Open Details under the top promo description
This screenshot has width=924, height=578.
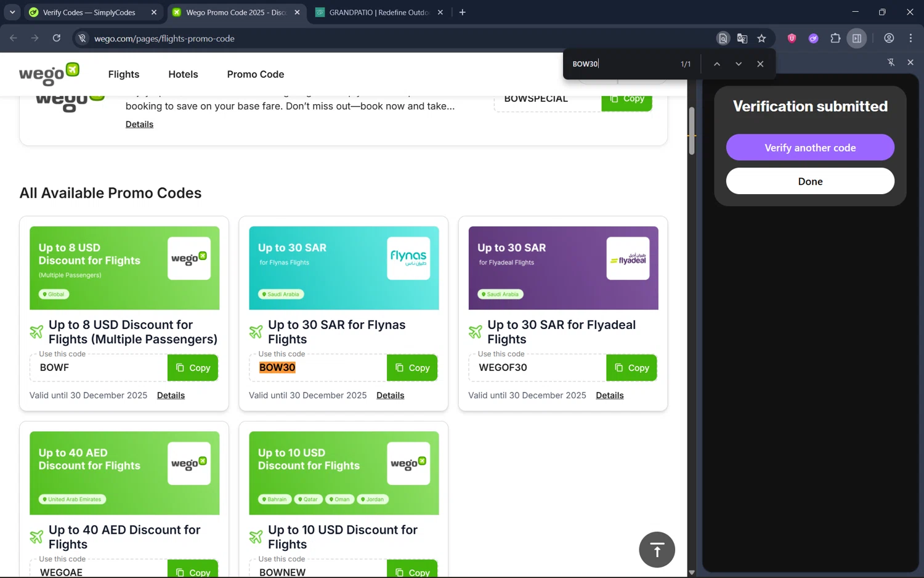click(139, 124)
